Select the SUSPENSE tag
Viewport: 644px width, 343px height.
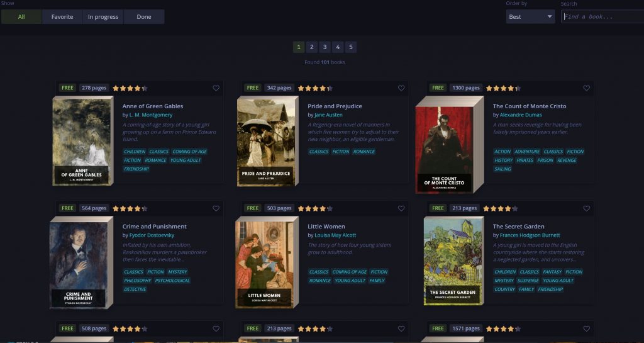tap(528, 281)
